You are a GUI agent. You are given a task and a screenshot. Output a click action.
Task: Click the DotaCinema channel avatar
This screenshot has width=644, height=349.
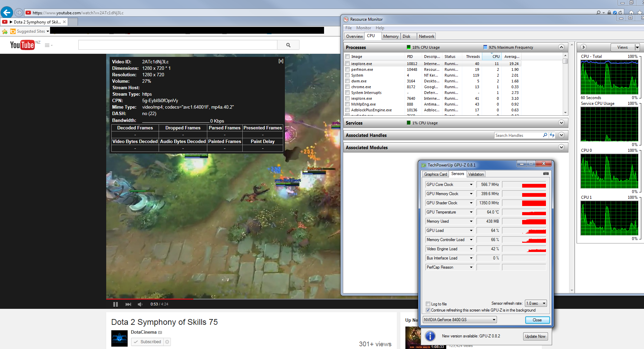(x=119, y=338)
